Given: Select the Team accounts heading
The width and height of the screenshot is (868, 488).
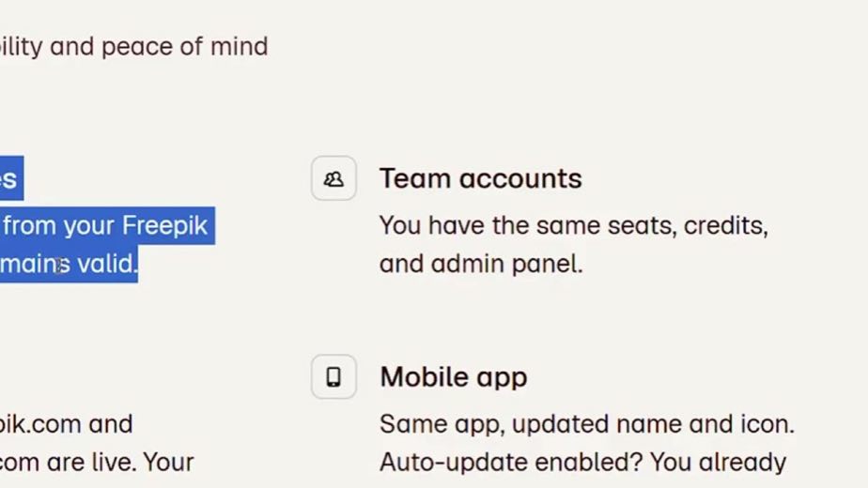Looking at the screenshot, I should click(481, 178).
